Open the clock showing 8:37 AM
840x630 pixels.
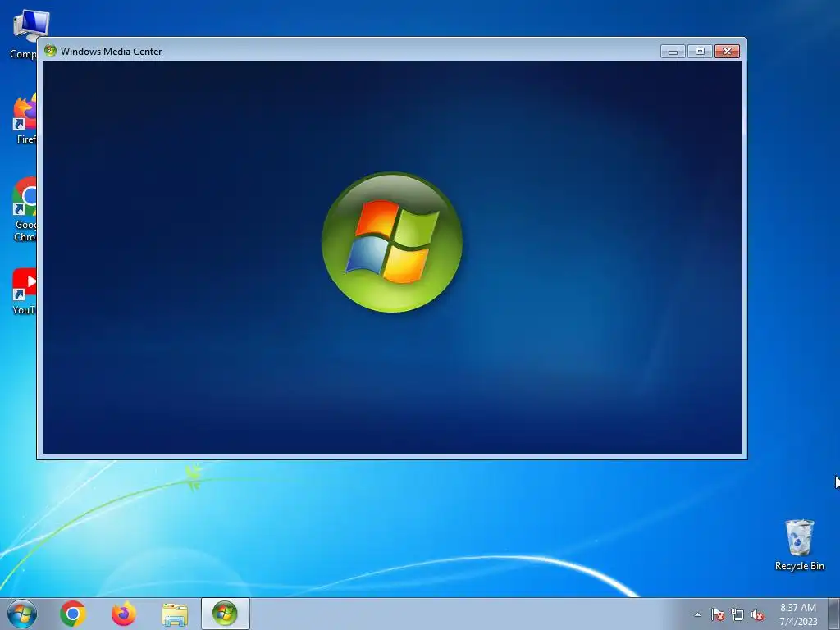798,614
